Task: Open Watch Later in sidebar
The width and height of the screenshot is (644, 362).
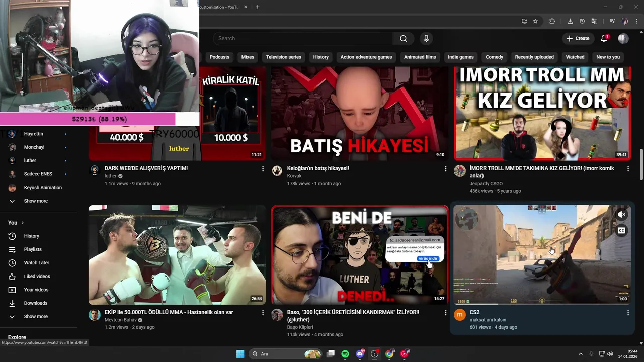Action: 38,263
